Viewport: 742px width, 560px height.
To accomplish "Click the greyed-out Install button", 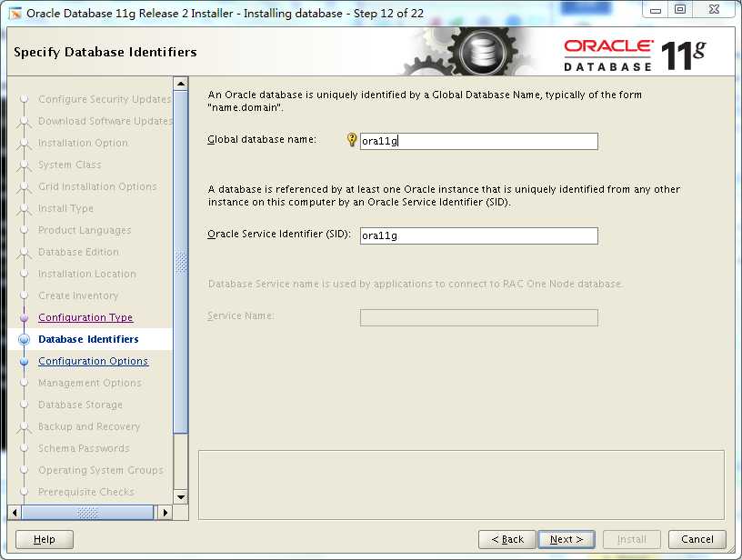I will tap(631, 539).
